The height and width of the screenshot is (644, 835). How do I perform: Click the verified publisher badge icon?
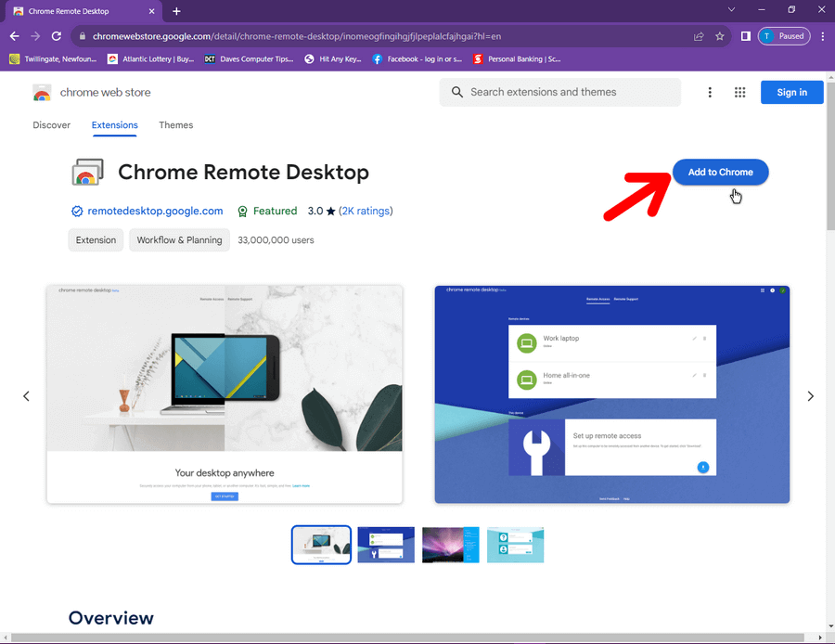coord(77,212)
